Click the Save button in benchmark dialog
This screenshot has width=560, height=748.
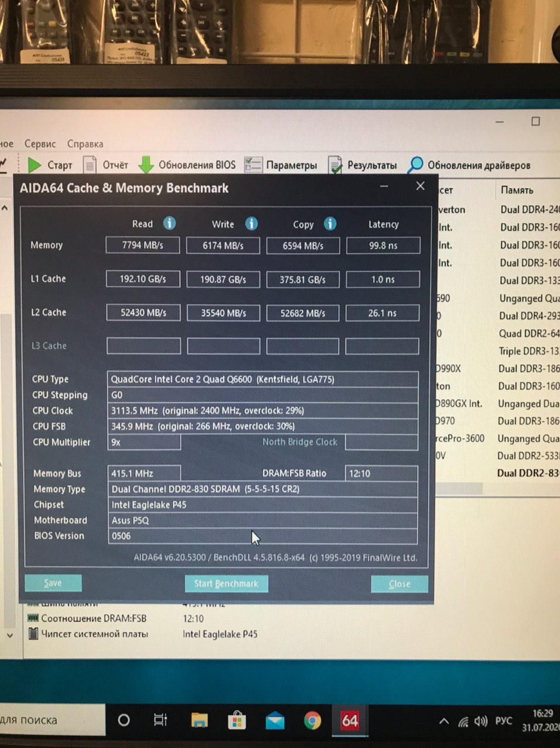point(53,583)
